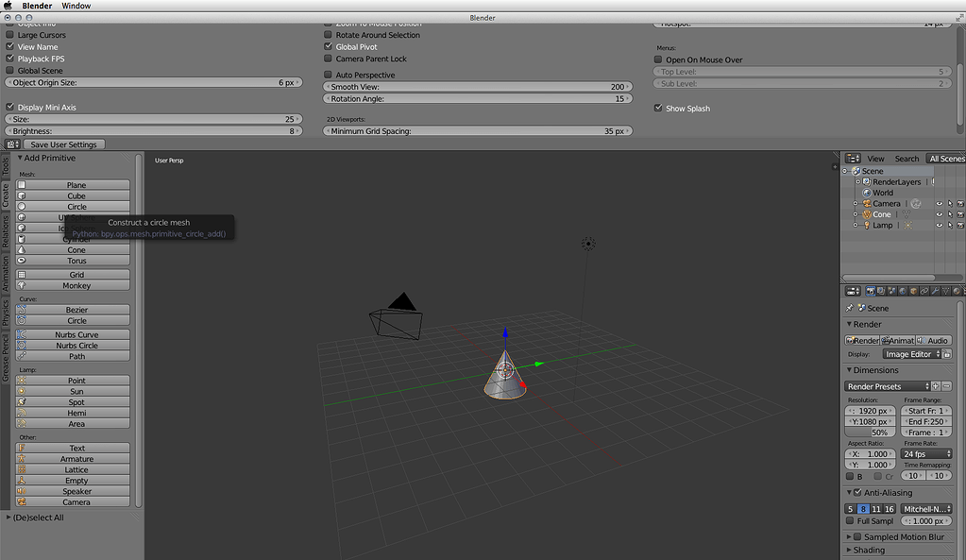Expand the Shading panel
Viewport: 966px width, 560px height.
[849, 550]
